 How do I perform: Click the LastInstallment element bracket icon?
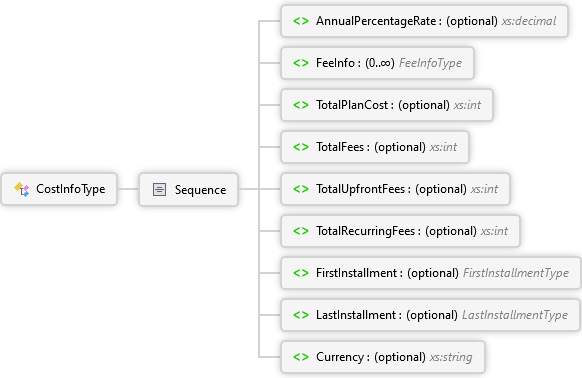[301, 315]
